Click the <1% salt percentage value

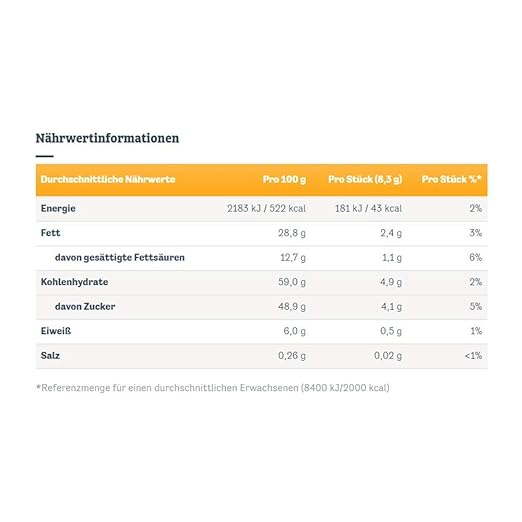coord(473,356)
